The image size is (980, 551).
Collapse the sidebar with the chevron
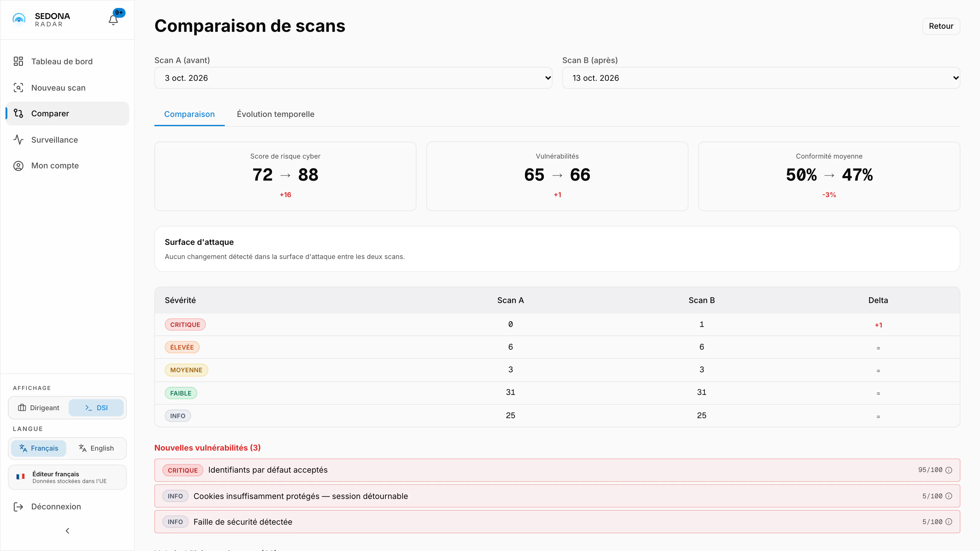tap(67, 530)
